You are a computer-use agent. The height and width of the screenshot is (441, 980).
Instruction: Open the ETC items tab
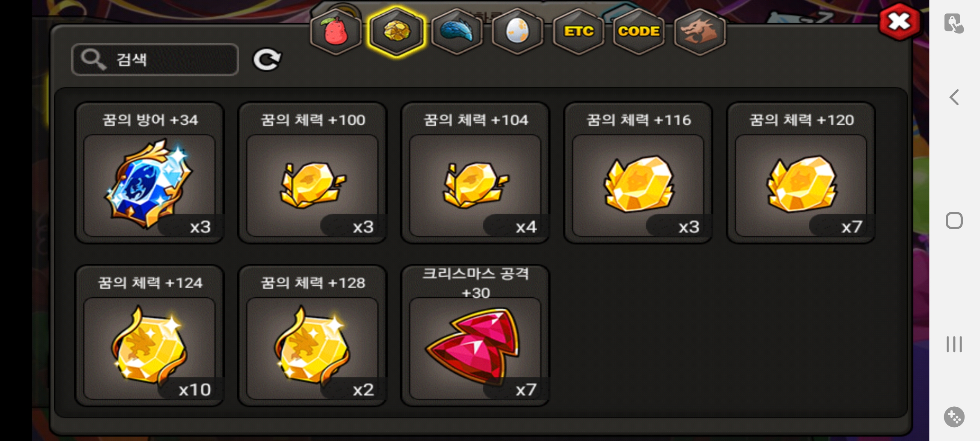tap(578, 31)
